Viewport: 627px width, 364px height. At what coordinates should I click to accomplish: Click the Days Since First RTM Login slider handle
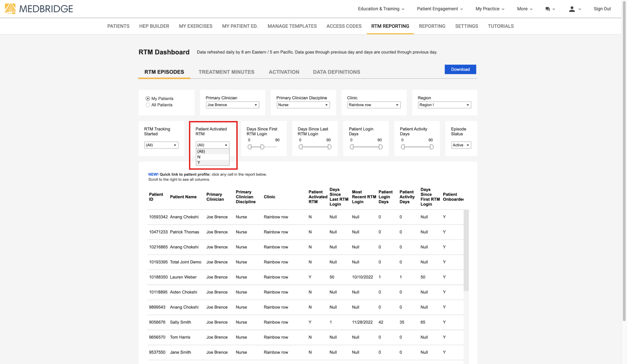(262, 147)
